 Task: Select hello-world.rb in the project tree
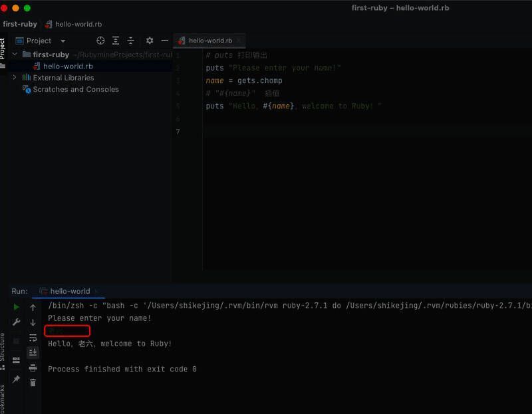pos(67,66)
